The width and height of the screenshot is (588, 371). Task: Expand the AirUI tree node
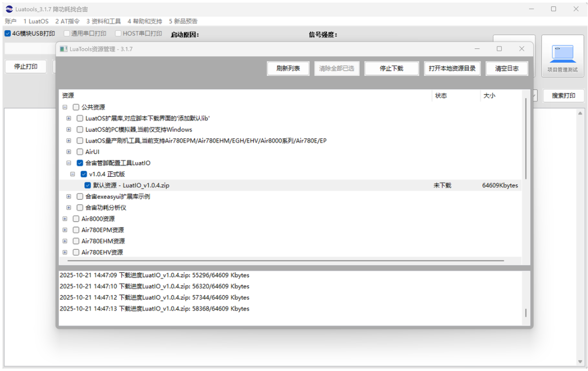point(69,152)
